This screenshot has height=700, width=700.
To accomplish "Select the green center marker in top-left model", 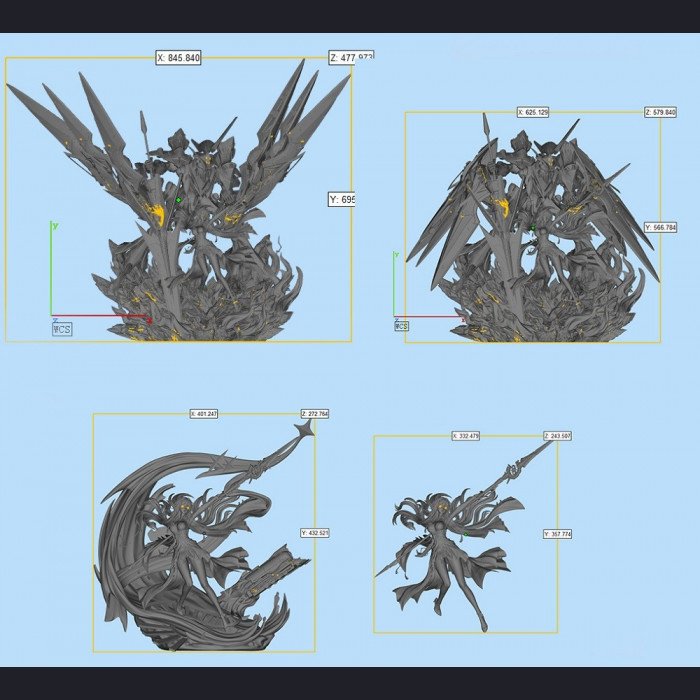I will [179, 200].
